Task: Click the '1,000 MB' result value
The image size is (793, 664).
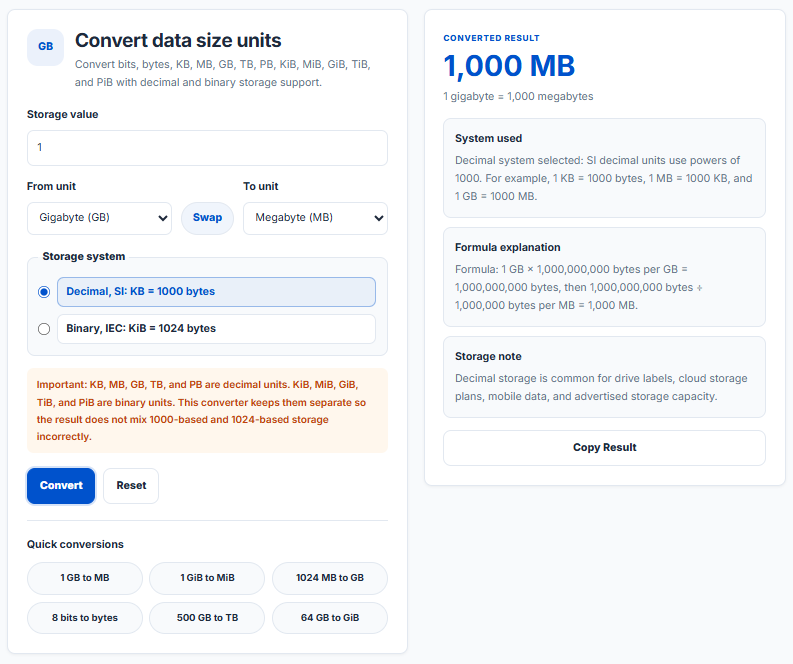Action: [509, 66]
